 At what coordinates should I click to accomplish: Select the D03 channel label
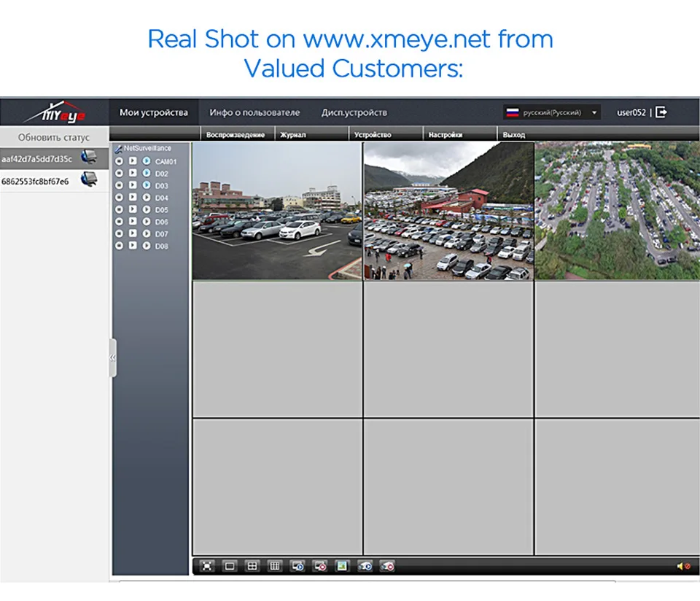click(x=162, y=186)
